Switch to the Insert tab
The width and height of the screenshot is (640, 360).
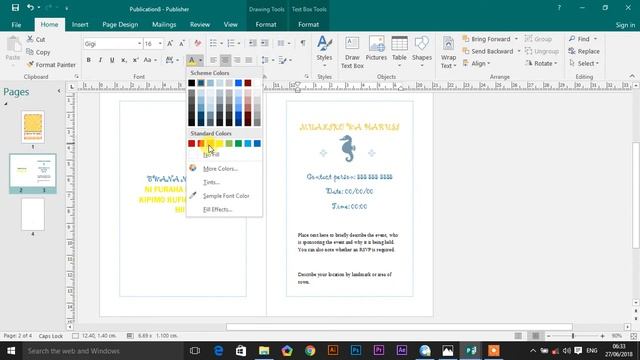point(80,24)
